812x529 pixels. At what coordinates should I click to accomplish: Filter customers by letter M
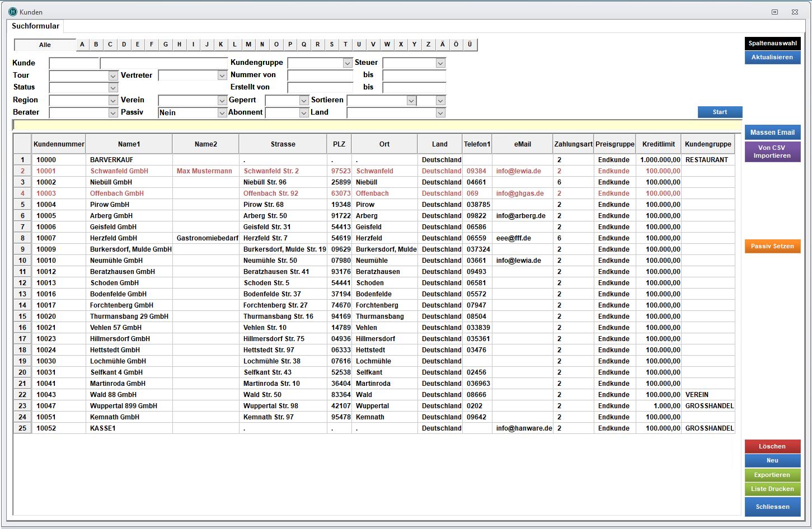[x=248, y=45]
